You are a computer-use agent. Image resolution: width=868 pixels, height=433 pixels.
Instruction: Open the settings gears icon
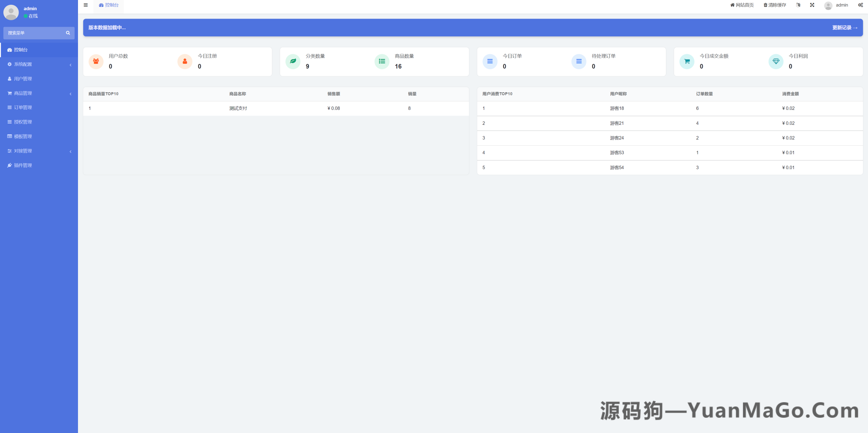pyautogui.click(x=860, y=5)
